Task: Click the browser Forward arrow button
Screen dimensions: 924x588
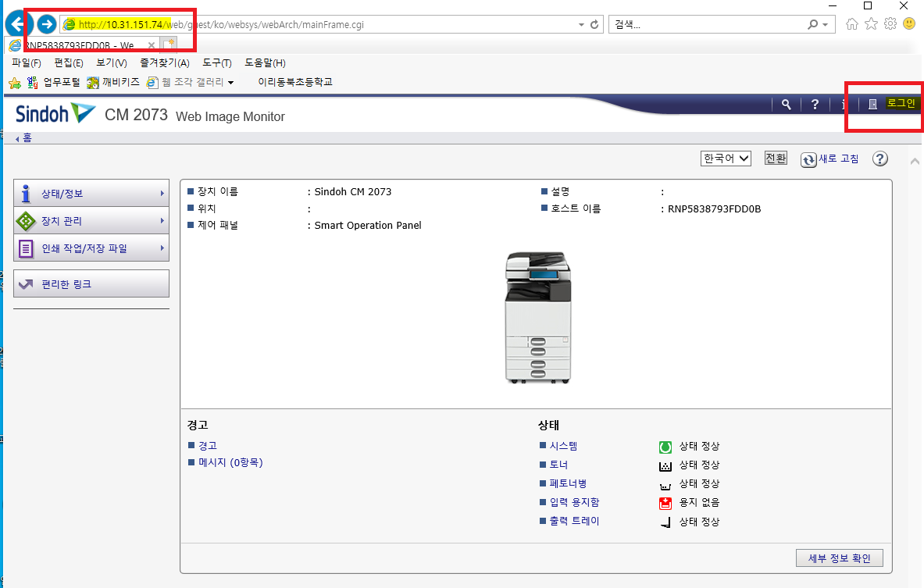Action: [47, 24]
